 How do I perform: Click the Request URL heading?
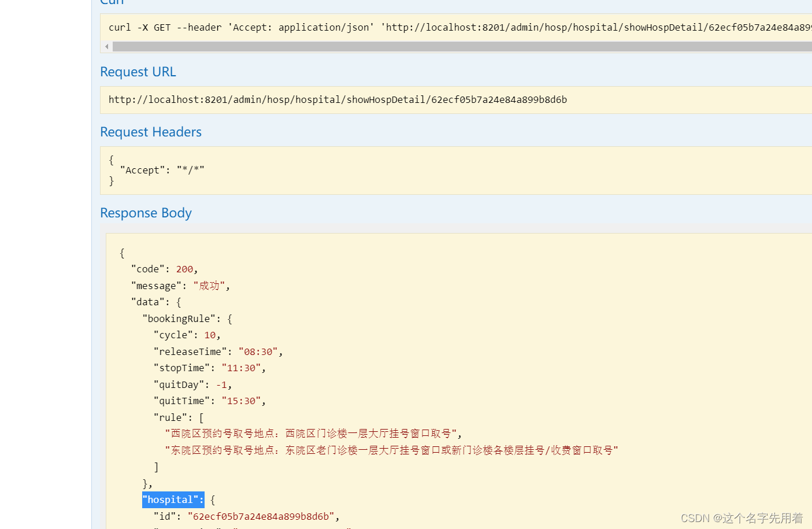[138, 72]
